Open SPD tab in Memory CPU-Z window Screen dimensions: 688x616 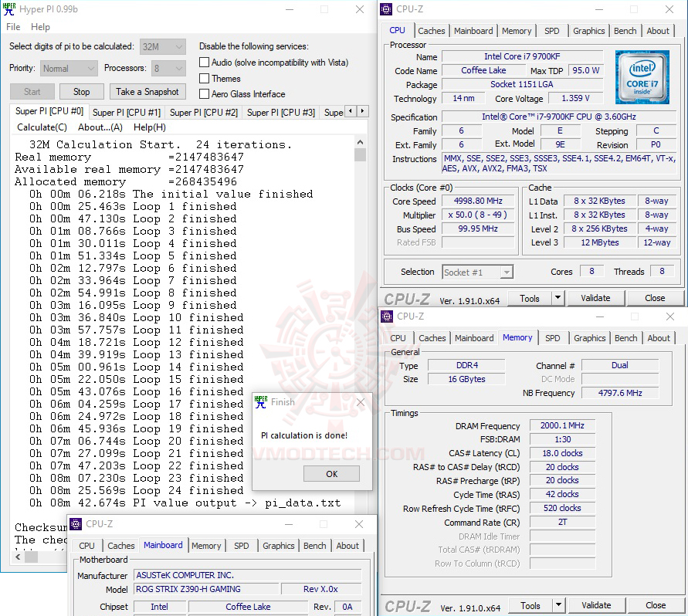click(552, 338)
